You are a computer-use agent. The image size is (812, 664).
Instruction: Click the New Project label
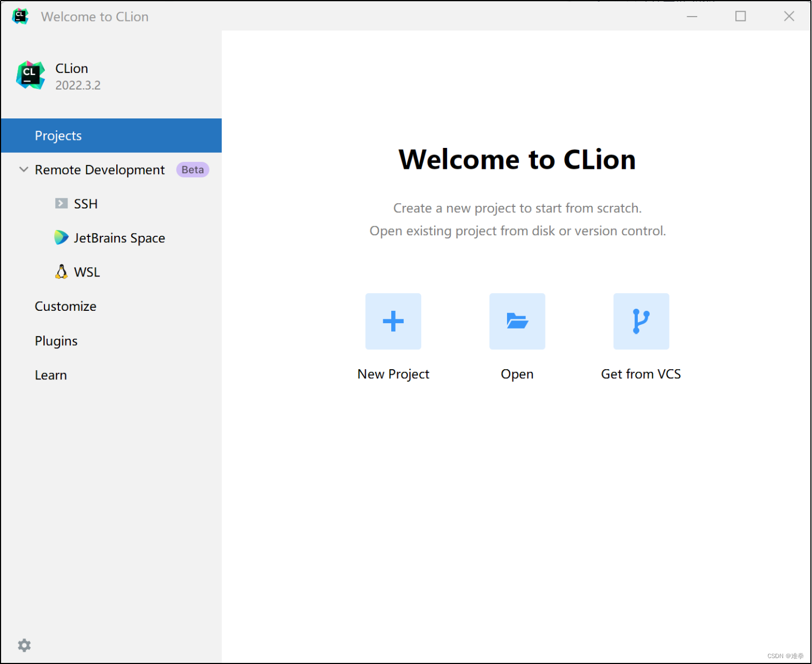393,374
